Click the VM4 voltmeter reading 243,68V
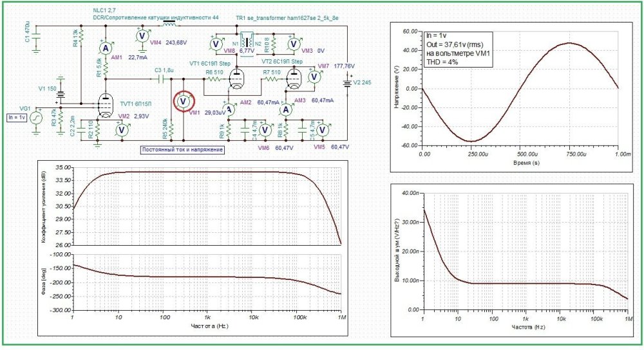This screenshot has height=350, width=644. pyautogui.click(x=142, y=36)
